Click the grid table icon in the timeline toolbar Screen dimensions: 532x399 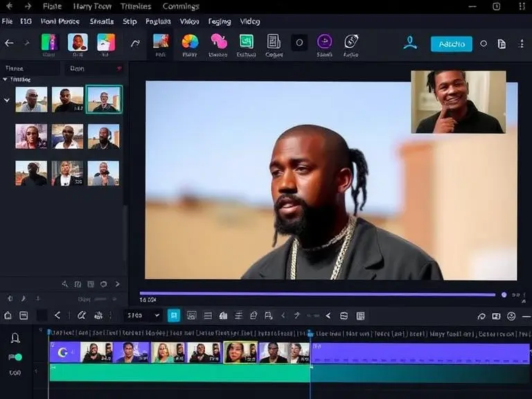point(360,316)
